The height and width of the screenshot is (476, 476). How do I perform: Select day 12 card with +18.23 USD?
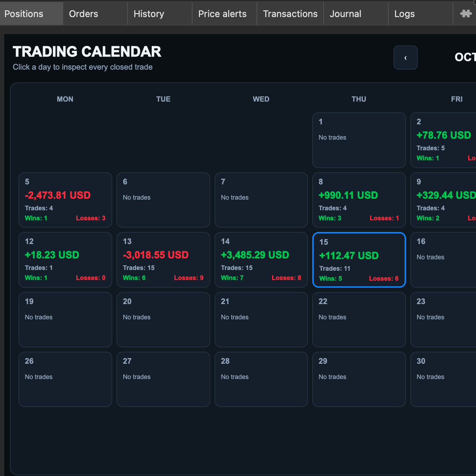65,260
